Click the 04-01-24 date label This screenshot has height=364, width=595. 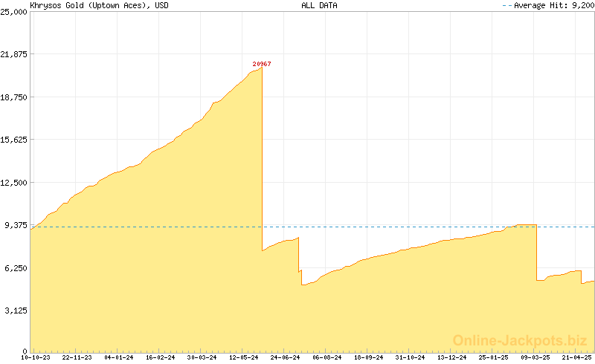tap(119, 357)
